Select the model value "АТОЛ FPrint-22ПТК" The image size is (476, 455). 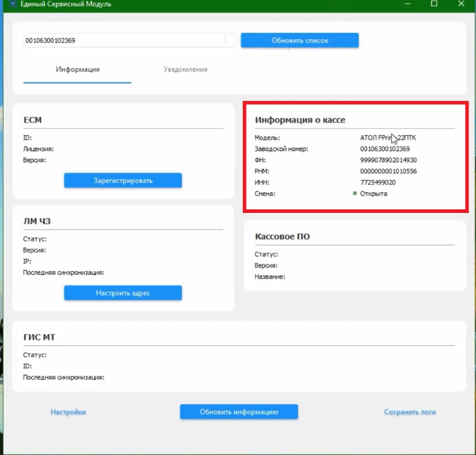[388, 138]
